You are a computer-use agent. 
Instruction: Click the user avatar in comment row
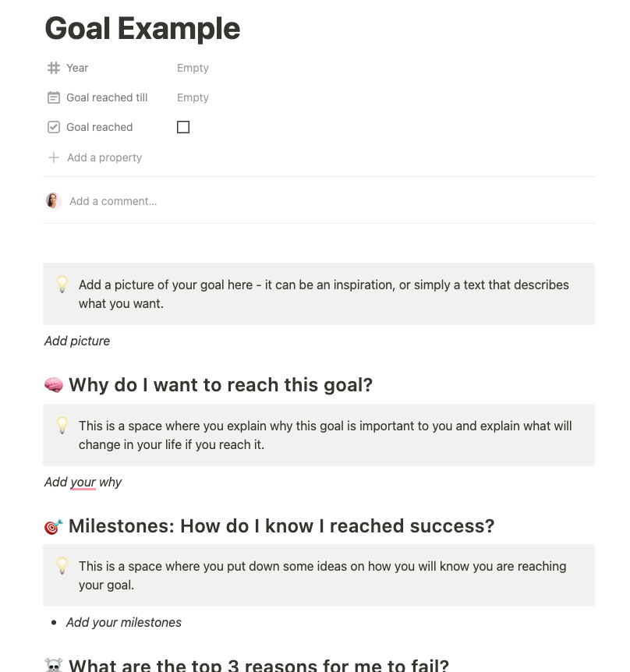(x=54, y=201)
